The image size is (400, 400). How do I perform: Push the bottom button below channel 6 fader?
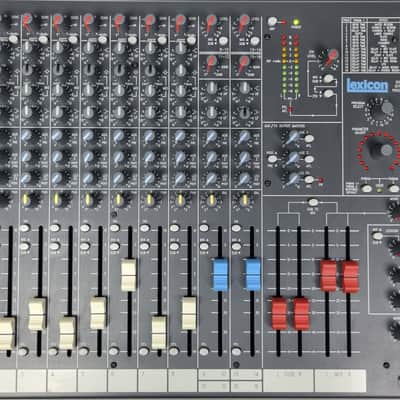click(x=114, y=351)
